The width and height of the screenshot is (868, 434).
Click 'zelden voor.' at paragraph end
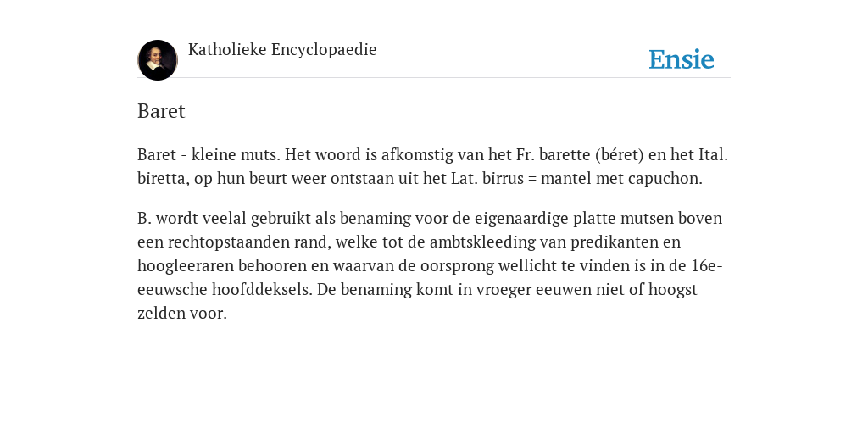point(182,314)
